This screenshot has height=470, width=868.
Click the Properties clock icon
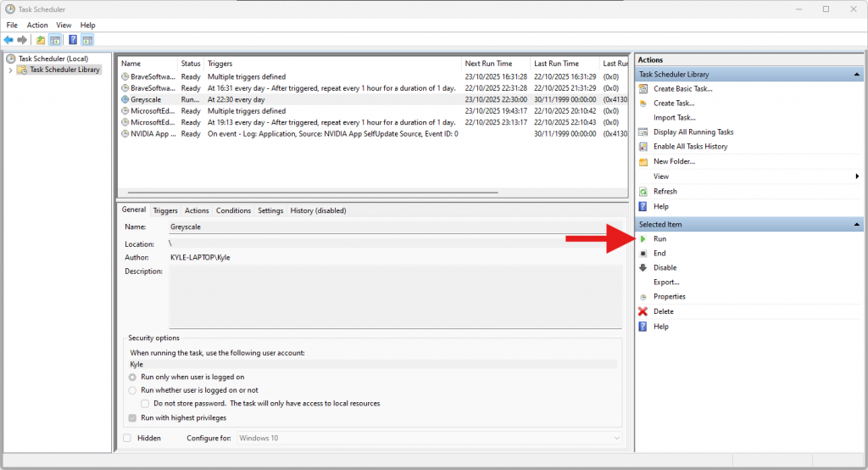pos(643,297)
